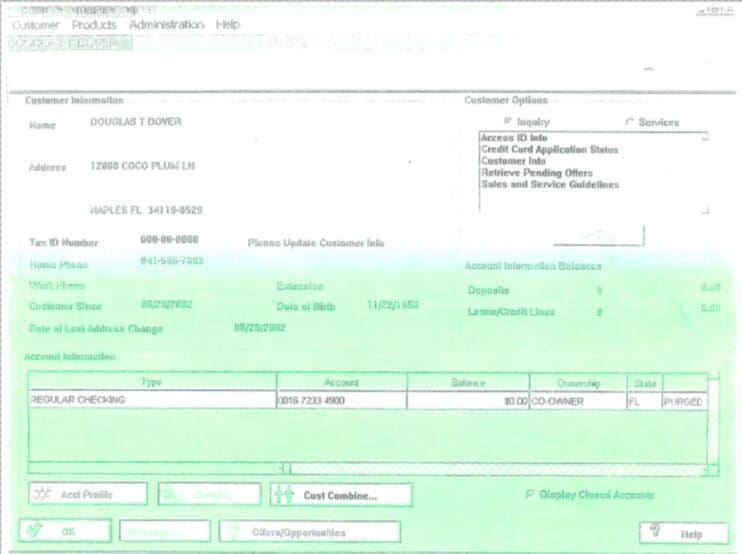742x554 pixels.
Task: Click the Acct Profile button
Action: (x=88, y=494)
